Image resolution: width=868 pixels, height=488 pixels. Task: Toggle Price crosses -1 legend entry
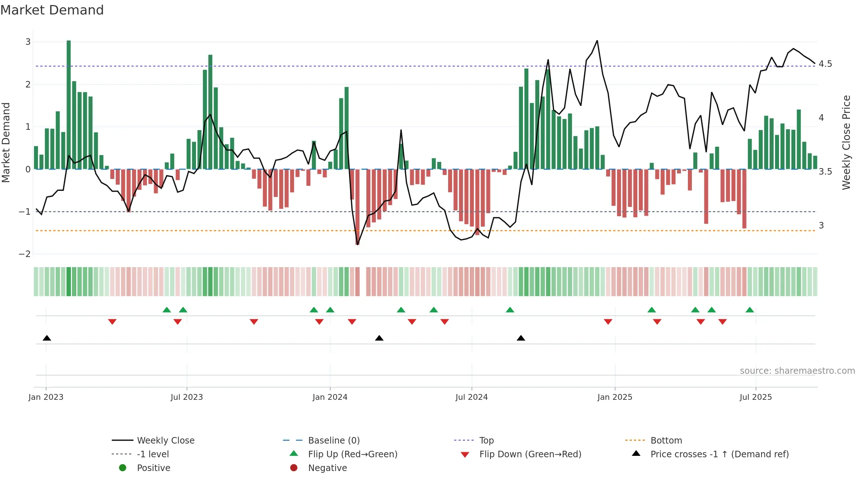[710, 454]
